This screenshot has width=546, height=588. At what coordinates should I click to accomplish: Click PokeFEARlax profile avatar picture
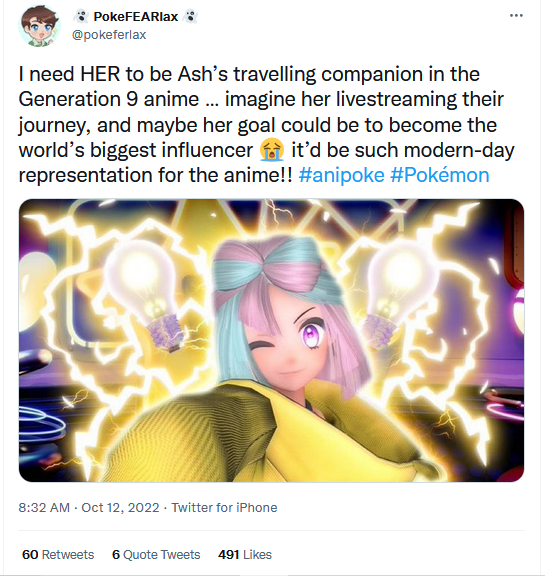pyautogui.click(x=40, y=26)
